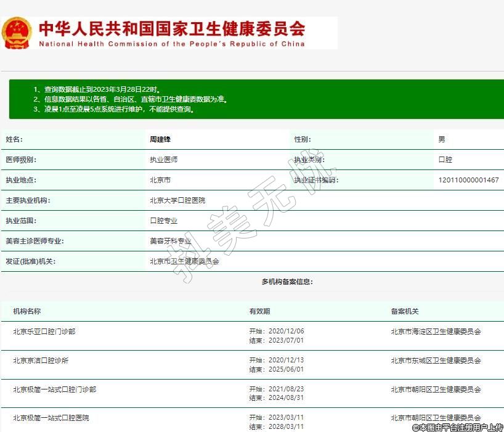Image resolution: width=504 pixels, height=432 pixels.
Task: Click the 北京市海淀区卫生健康委员会 filing authority
Action: (x=436, y=332)
